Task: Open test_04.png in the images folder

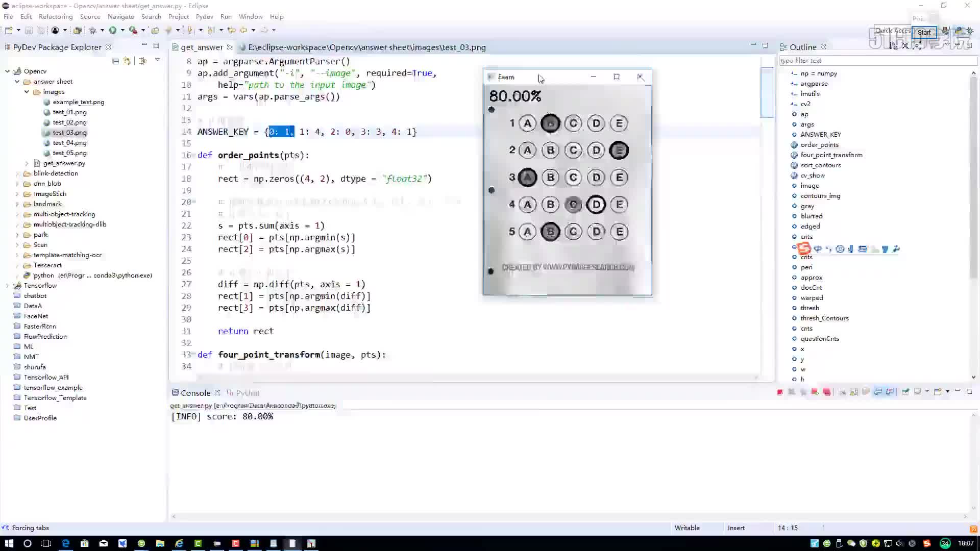Action: (x=69, y=143)
